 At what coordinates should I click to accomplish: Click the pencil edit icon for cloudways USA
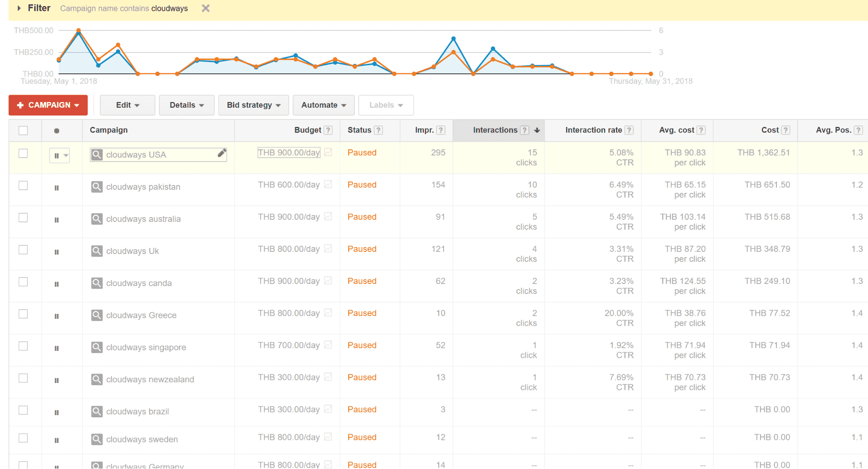point(222,153)
